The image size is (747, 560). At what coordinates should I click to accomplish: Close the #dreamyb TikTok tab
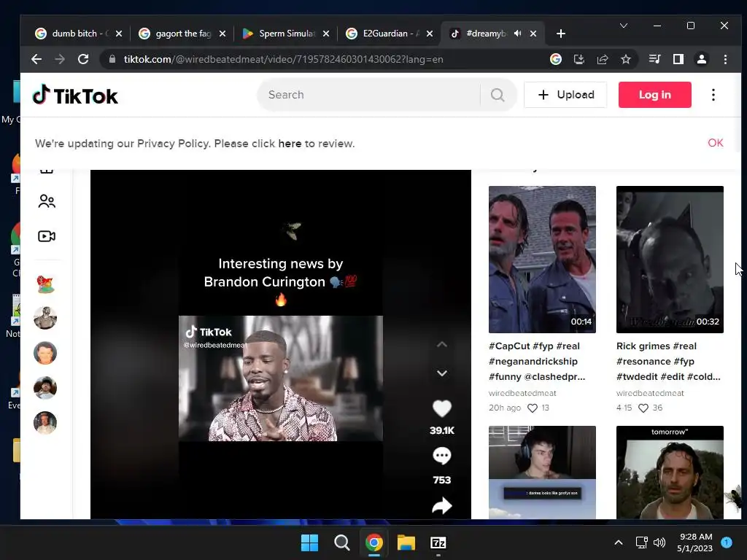[533, 34]
